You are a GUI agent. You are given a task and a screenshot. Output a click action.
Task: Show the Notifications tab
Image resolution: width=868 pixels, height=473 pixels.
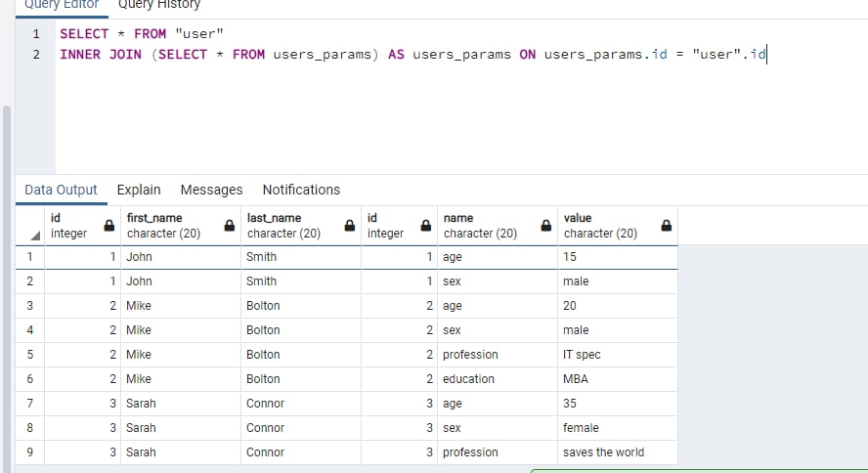[x=301, y=190]
